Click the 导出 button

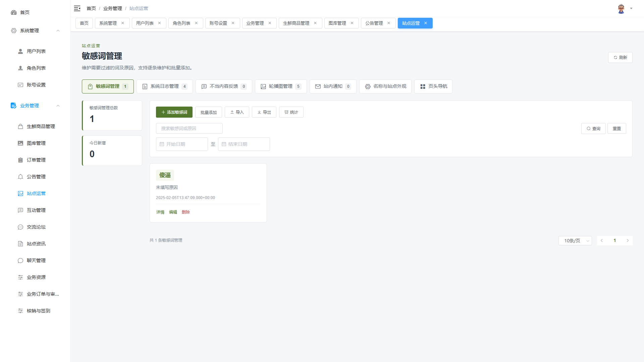(264, 112)
